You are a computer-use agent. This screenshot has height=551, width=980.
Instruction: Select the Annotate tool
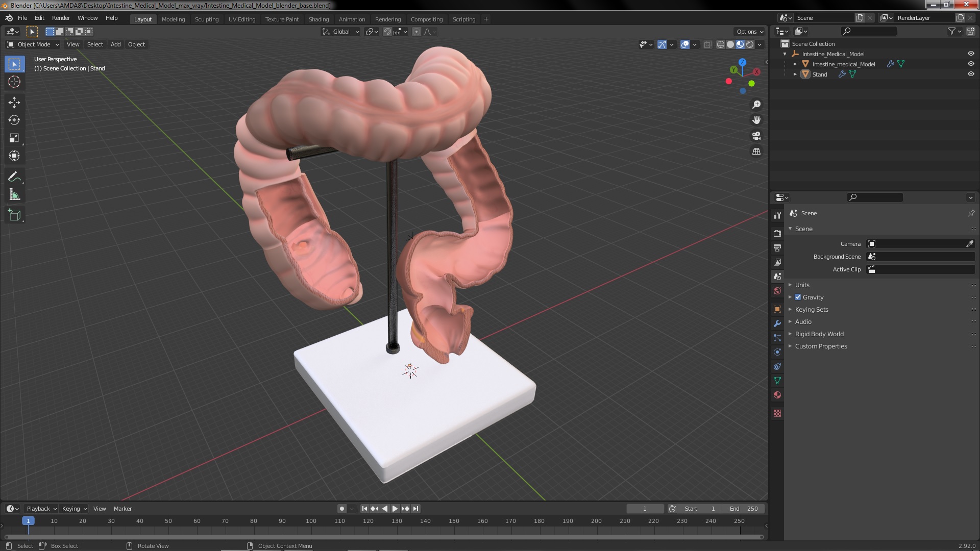point(14,177)
